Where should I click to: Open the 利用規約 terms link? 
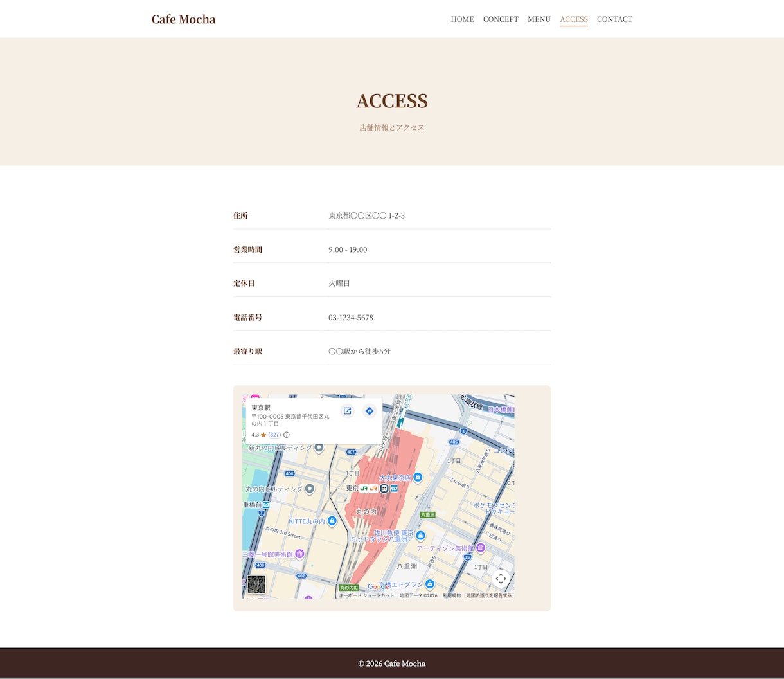[452, 595]
